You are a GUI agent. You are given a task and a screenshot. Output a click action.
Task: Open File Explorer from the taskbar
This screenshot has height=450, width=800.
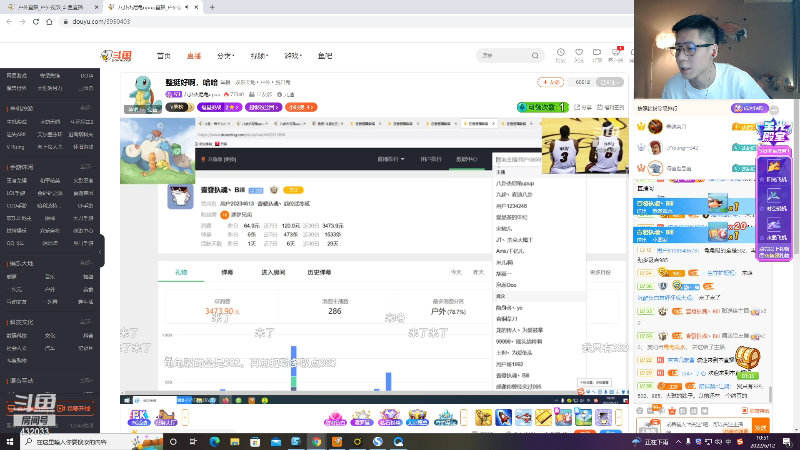[x=235, y=442]
